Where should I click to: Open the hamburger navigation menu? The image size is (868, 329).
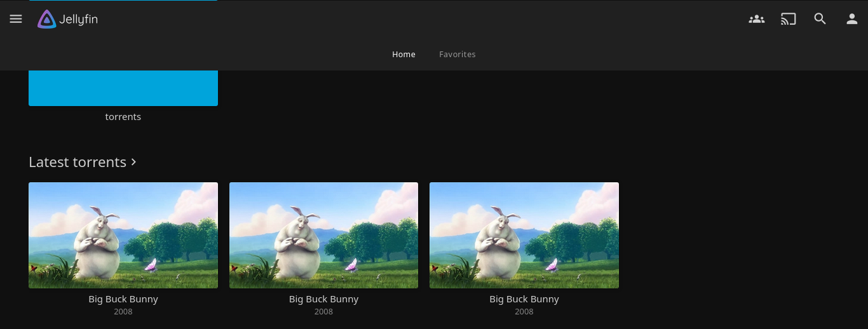tap(16, 19)
